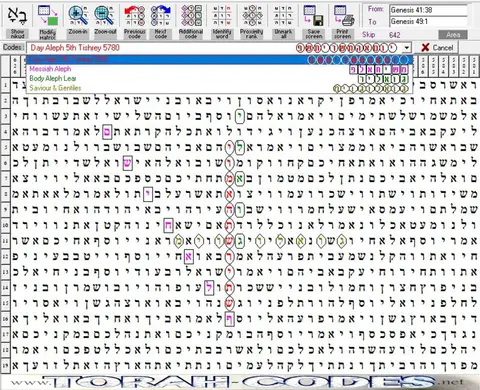
Task: Click the Save screen floppy icon
Action: (x=314, y=16)
